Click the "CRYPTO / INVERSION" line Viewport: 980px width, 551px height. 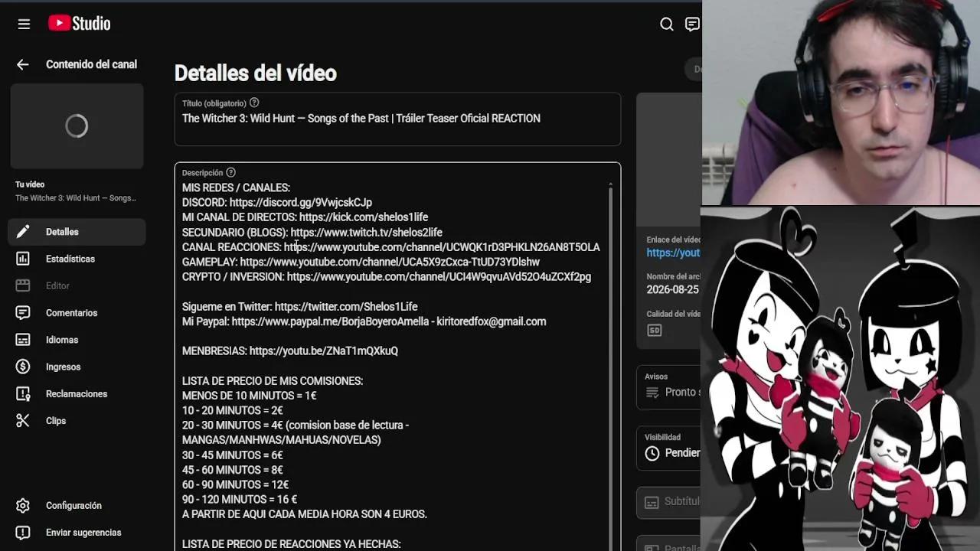387,277
